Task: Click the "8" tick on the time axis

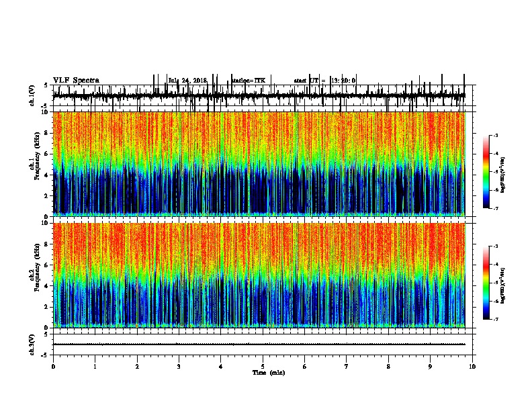Action: pyautogui.click(x=388, y=367)
